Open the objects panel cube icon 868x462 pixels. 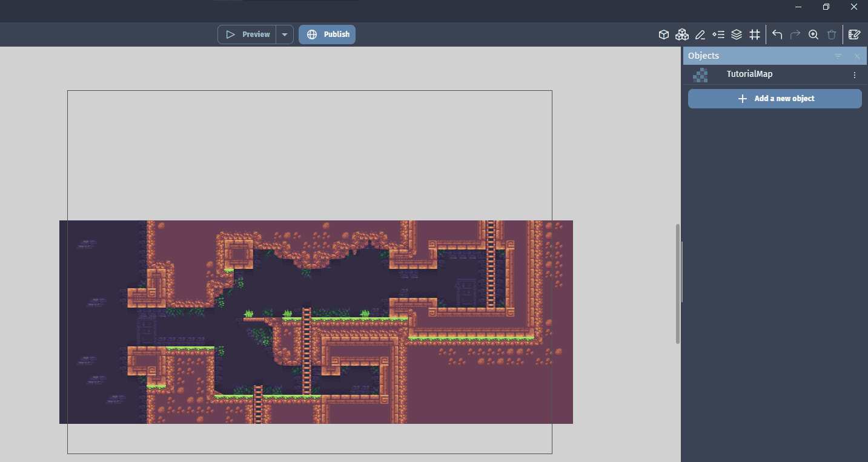[x=664, y=35]
